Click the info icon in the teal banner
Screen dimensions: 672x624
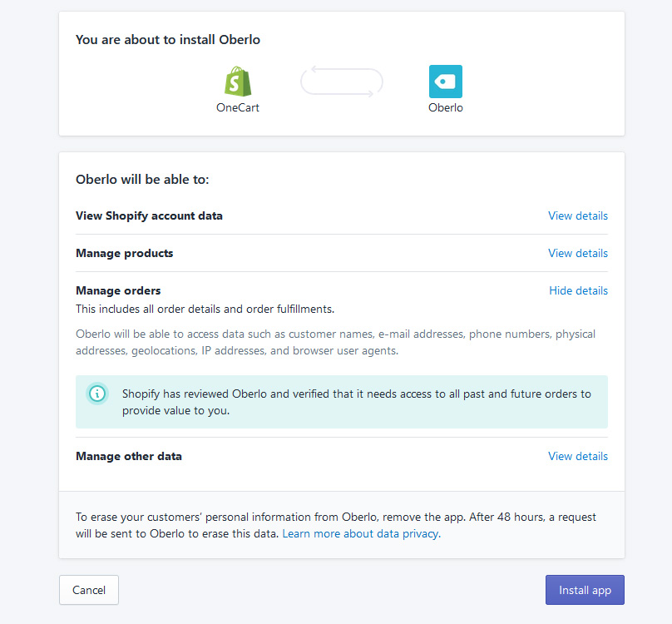coord(98,394)
